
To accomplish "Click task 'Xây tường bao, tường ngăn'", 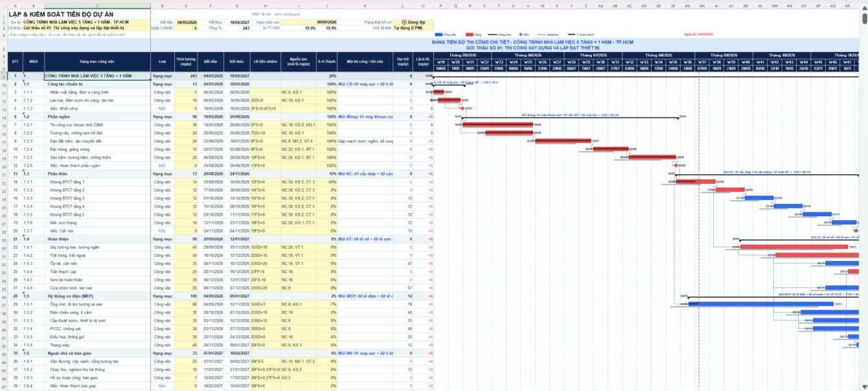I will pos(74,247).
